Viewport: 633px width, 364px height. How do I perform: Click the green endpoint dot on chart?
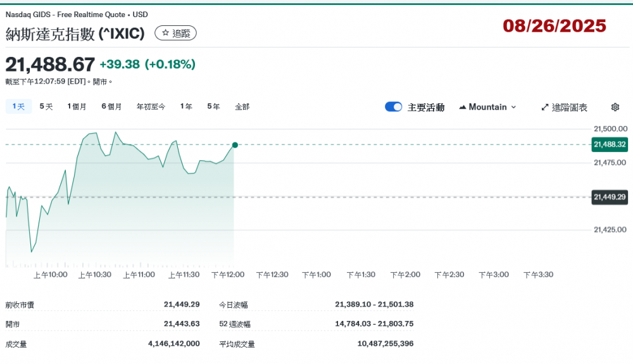coord(235,145)
